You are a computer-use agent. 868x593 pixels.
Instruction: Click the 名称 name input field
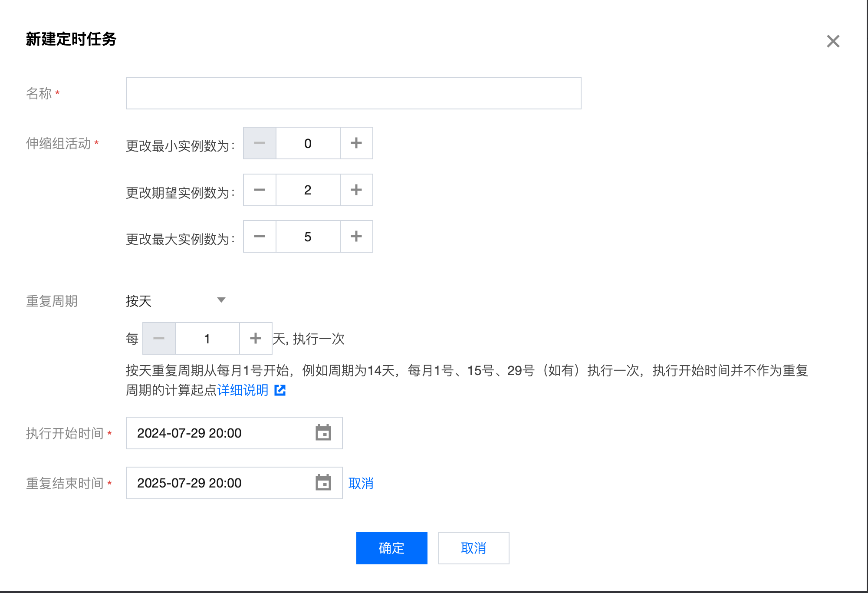coord(353,93)
